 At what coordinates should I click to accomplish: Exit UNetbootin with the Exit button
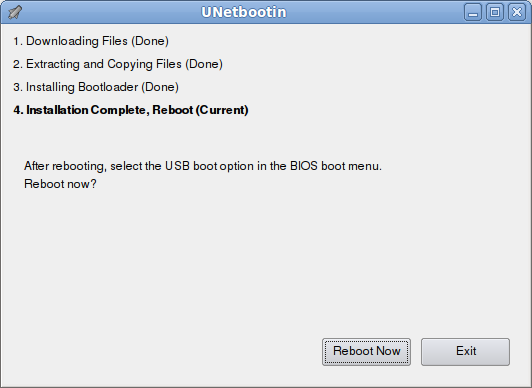pos(466,352)
